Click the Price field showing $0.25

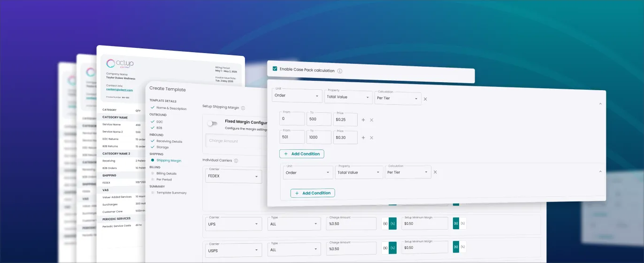point(345,120)
